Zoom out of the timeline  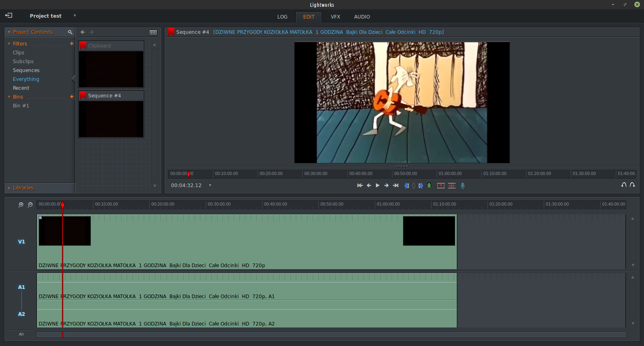pyautogui.click(x=30, y=205)
